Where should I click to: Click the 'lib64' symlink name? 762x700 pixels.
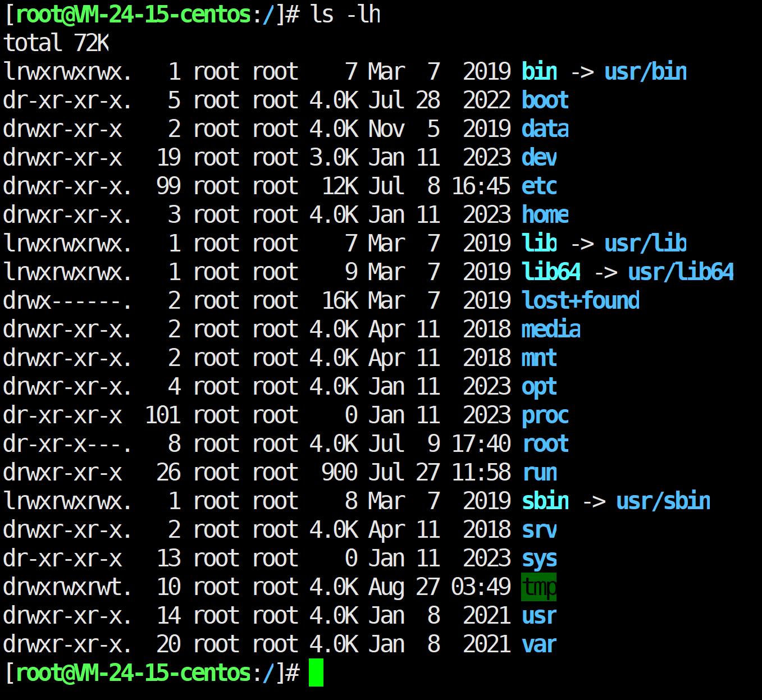(551, 272)
